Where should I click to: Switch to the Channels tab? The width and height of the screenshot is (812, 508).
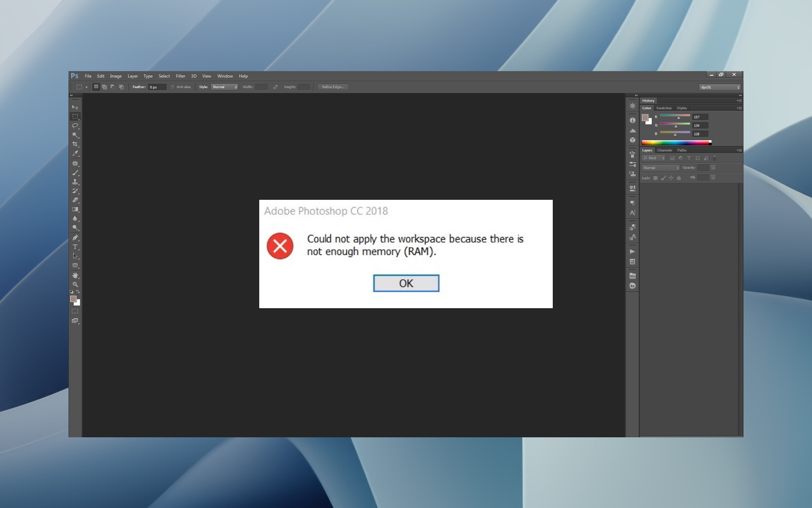[x=664, y=150]
